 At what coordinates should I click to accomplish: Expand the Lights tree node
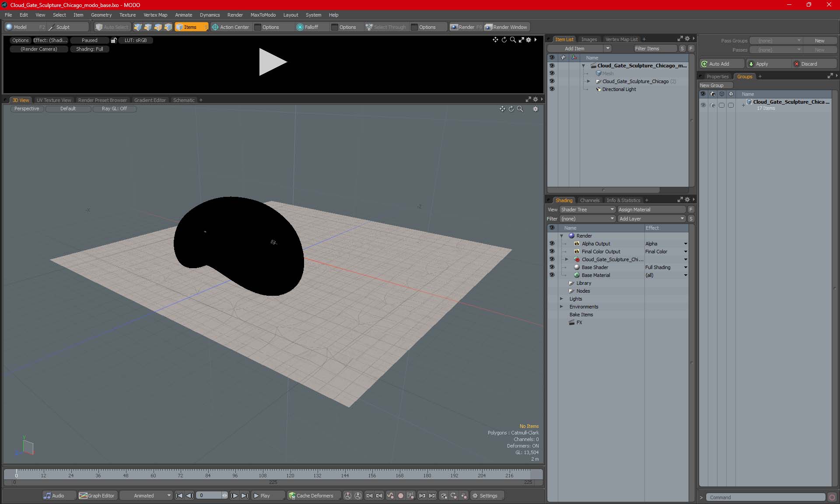pyautogui.click(x=562, y=299)
